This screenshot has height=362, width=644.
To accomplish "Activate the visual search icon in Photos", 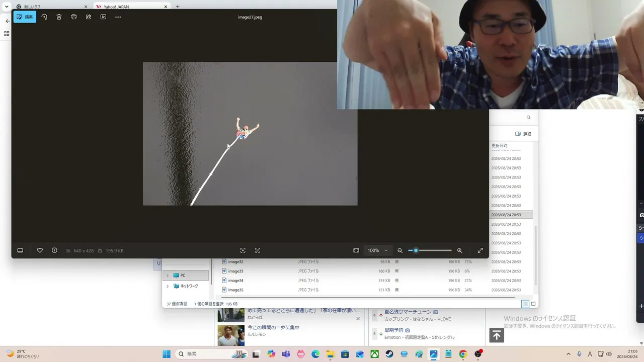I will click(243, 250).
